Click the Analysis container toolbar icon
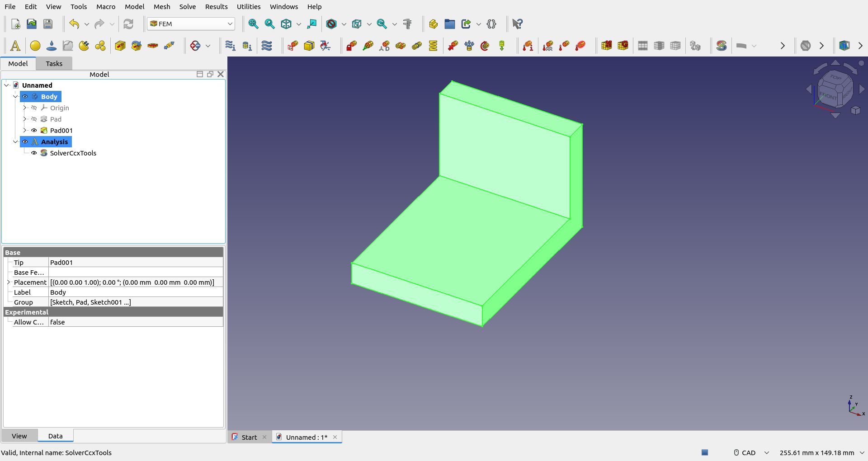 coord(15,46)
